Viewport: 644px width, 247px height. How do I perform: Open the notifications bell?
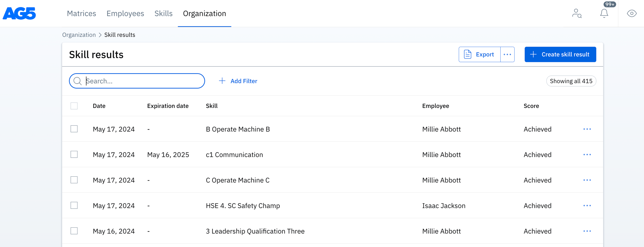[604, 13]
